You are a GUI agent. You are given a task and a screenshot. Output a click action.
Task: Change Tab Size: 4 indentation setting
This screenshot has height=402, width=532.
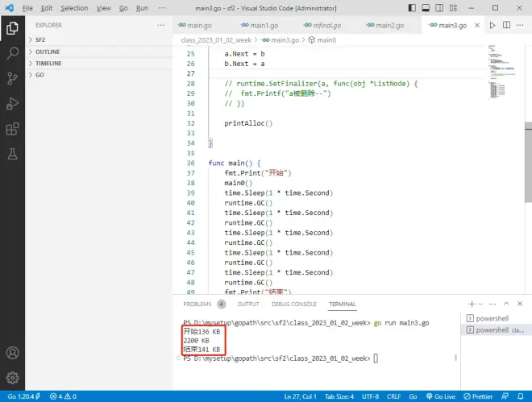coord(339,396)
